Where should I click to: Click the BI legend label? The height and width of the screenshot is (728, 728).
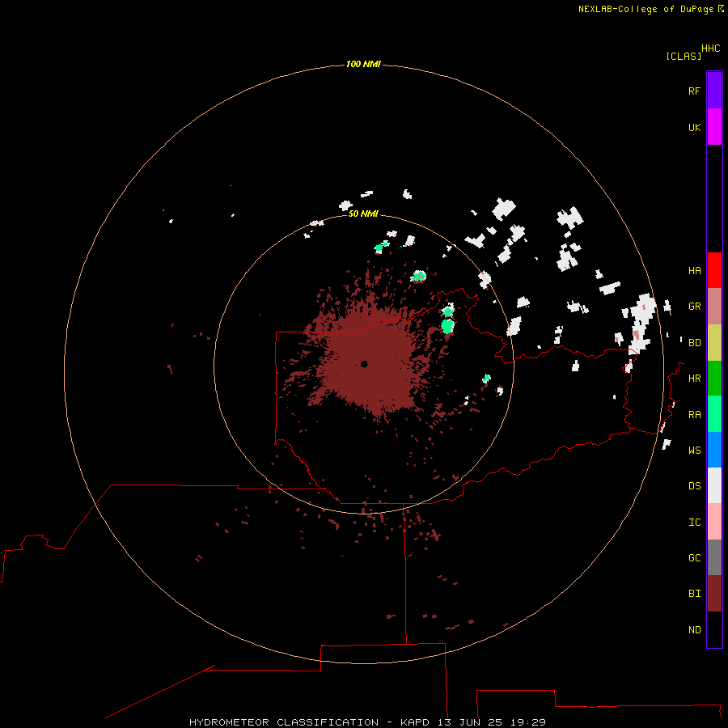(x=694, y=594)
